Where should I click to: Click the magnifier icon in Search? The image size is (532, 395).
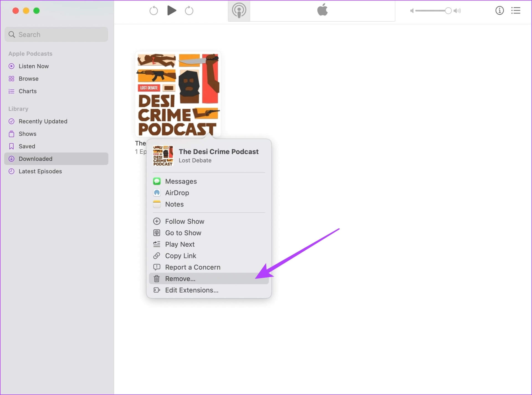click(12, 34)
